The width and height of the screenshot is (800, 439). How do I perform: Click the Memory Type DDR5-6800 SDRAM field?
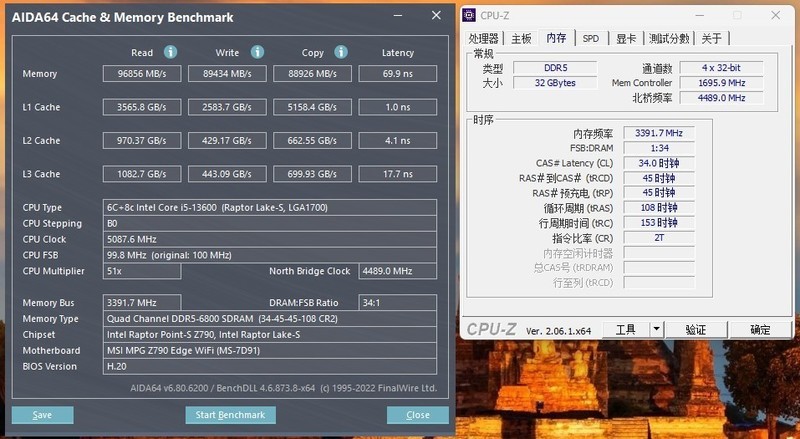[269, 319]
